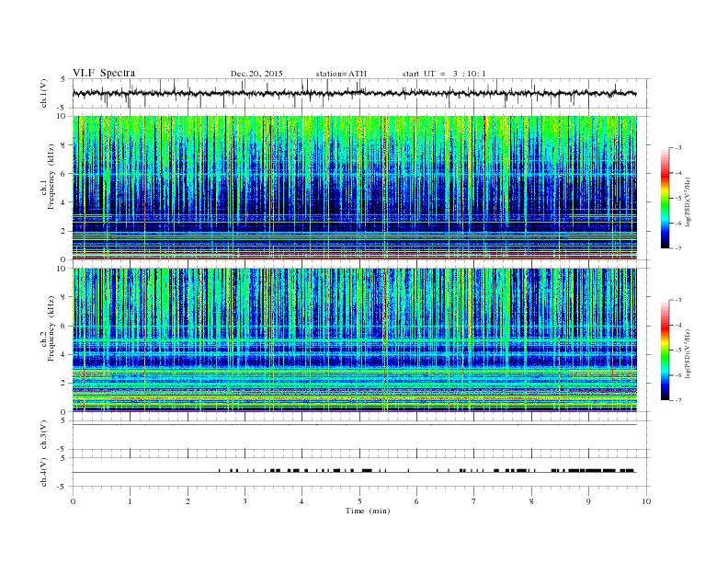Click time axis tick label "1"
This screenshot has height=563, width=728.
coord(130,501)
